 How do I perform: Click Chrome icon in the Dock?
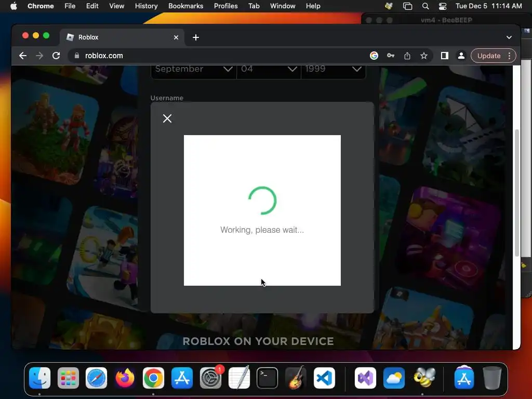153,378
